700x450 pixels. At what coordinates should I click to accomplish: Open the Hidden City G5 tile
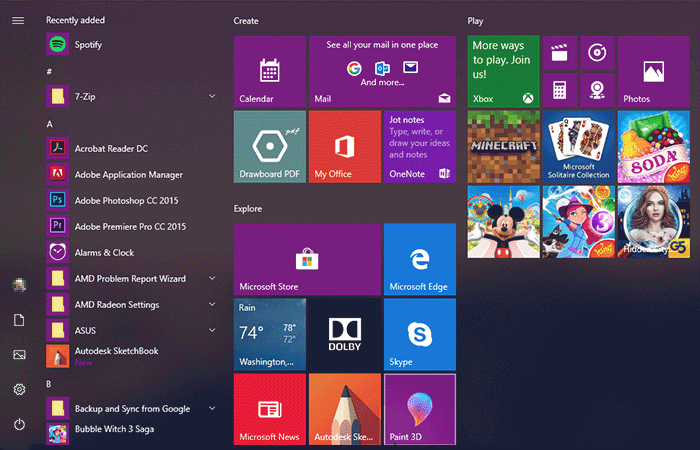click(654, 222)
